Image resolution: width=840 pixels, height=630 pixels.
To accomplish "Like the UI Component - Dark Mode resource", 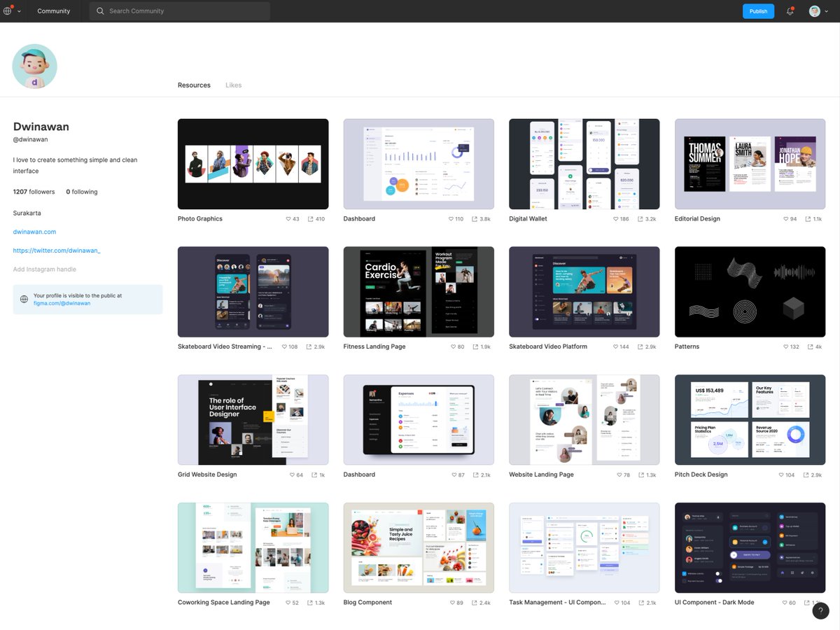I will (x=784, y=603).
